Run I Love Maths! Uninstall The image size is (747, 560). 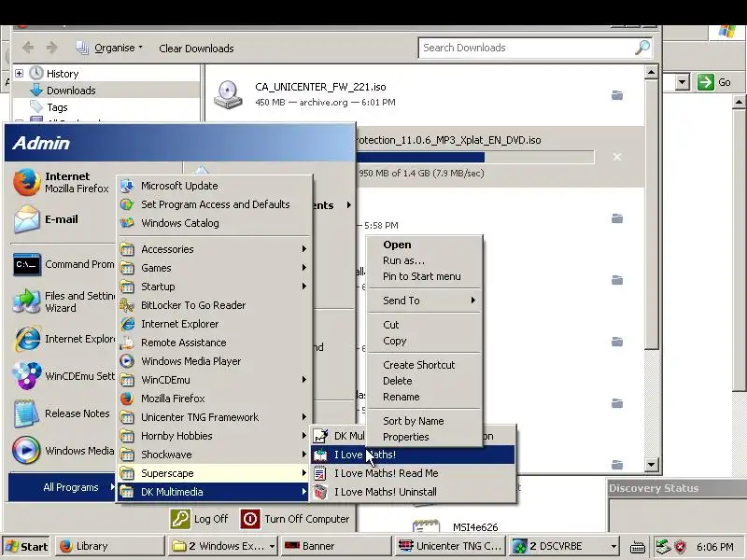413,492
